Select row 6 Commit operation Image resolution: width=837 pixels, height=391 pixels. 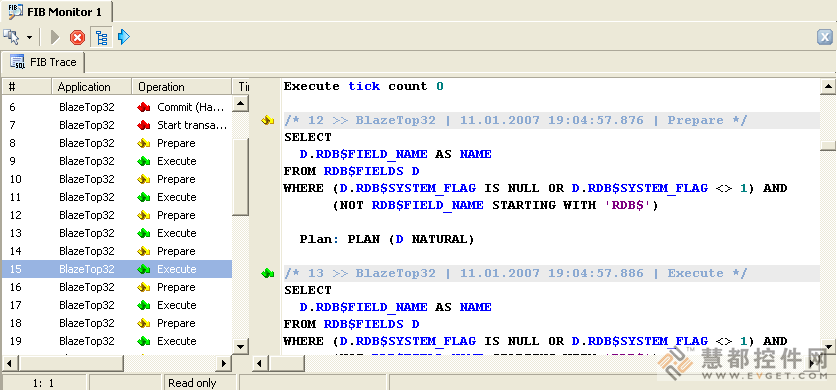point(117,107)
